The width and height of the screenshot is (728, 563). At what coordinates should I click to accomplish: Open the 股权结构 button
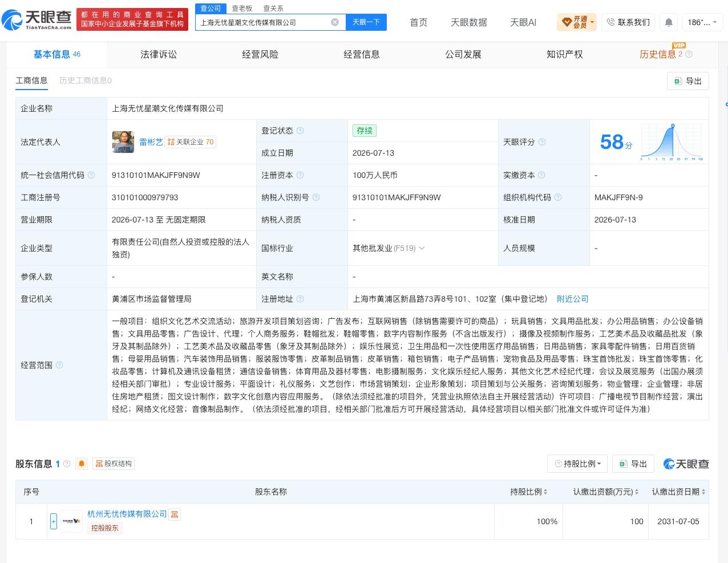[x=114, y=464]
